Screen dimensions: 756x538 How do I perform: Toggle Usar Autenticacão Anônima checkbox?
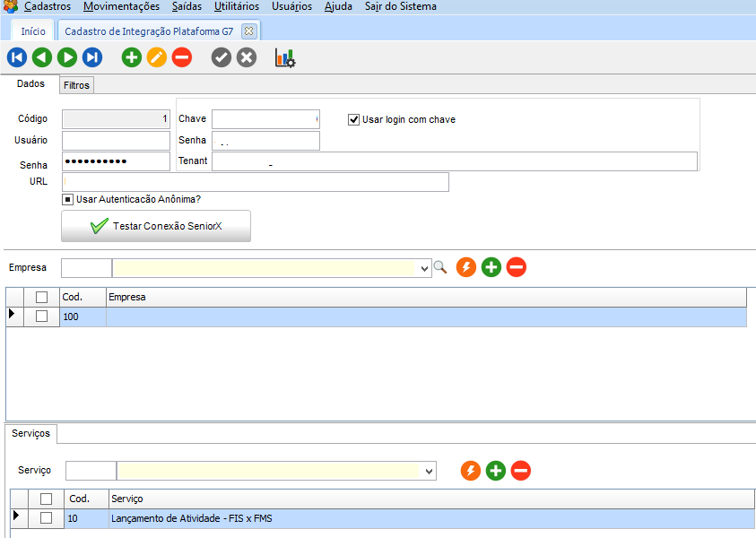67,199
